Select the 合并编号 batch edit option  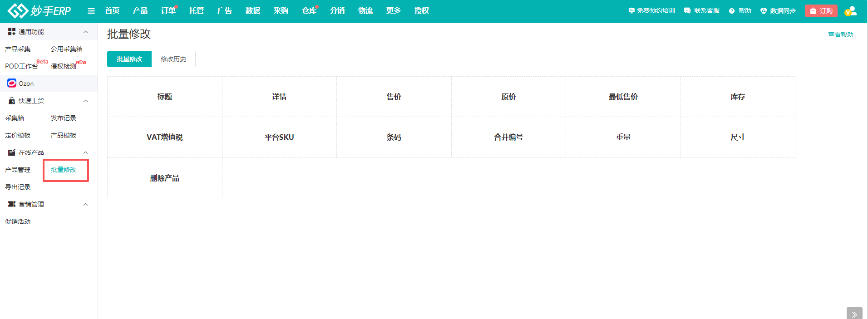pyautogui.click(x=508, y=137)
